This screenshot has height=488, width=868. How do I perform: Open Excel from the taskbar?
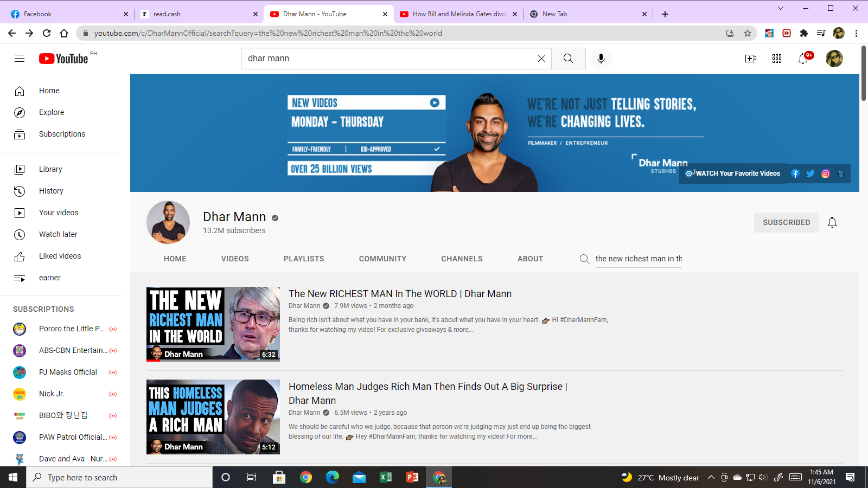pyautogui.click(x=386, y=477)
